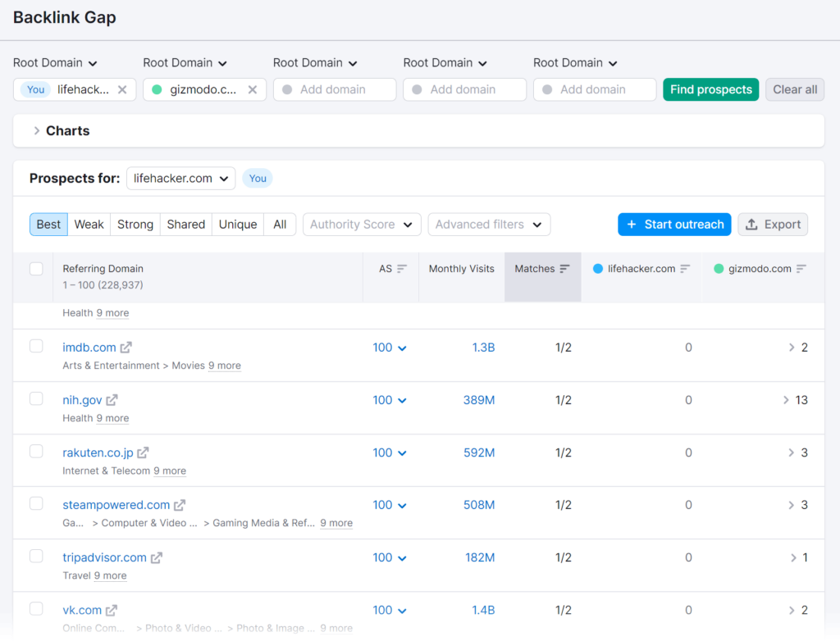Sort by the AS column sort icon
The image size is (840, 641).
(x=402, y=268)
